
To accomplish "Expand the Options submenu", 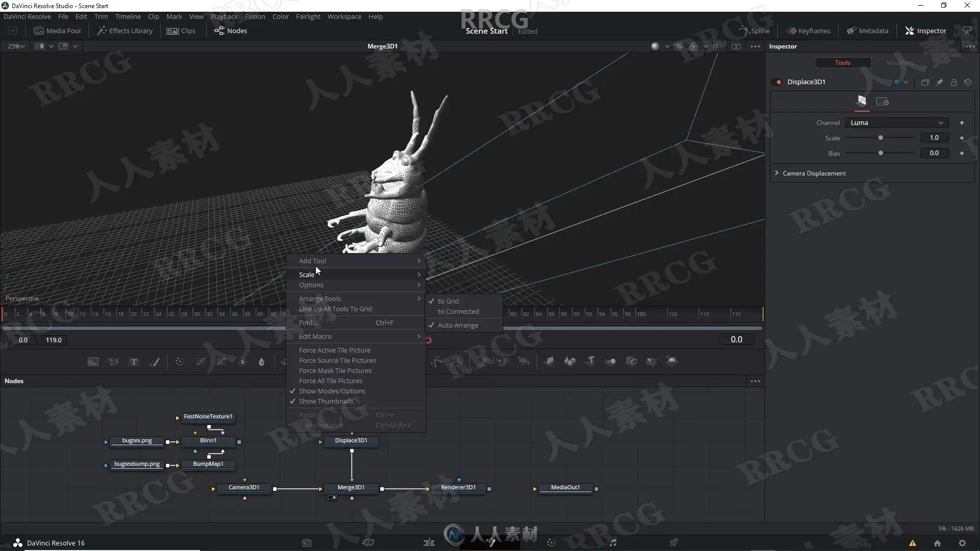I will [x=356, y=285].
